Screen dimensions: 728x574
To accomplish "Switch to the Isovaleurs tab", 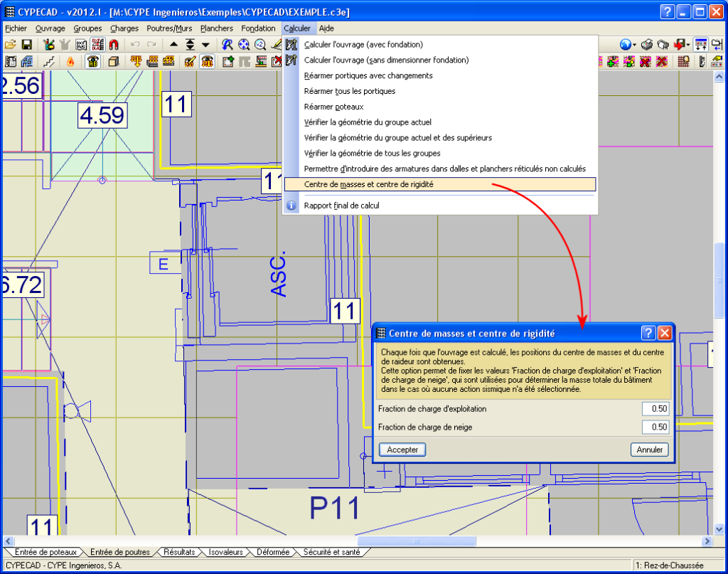I will (225, 552).
